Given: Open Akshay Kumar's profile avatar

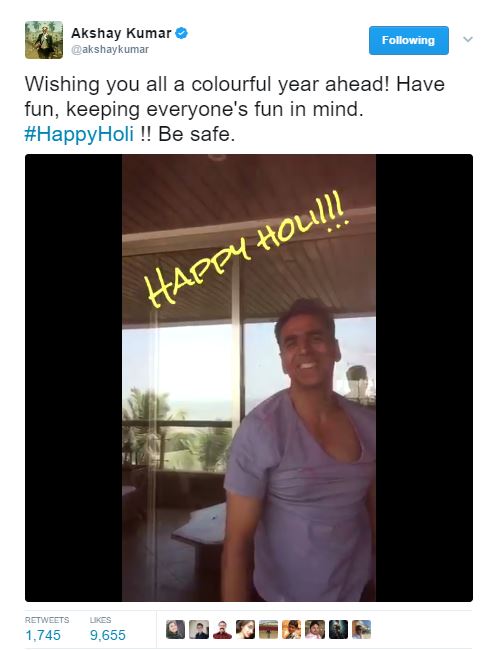Looking at the screenshot, I should pyautogui.click(x=44, y=40).
